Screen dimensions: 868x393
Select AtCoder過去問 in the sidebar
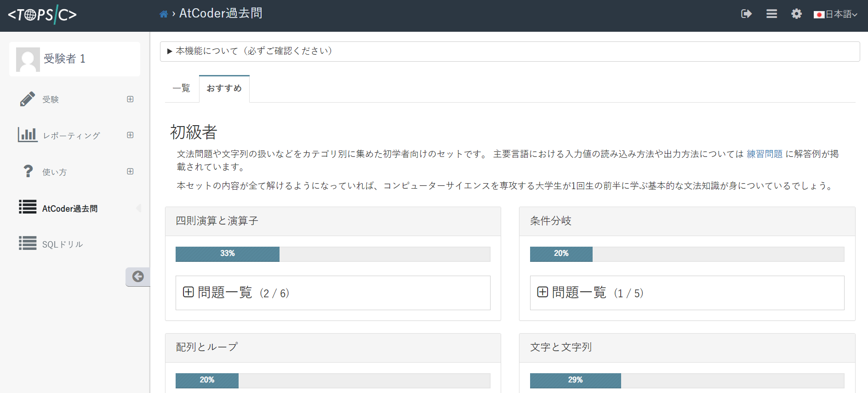[x=70, y=208]
